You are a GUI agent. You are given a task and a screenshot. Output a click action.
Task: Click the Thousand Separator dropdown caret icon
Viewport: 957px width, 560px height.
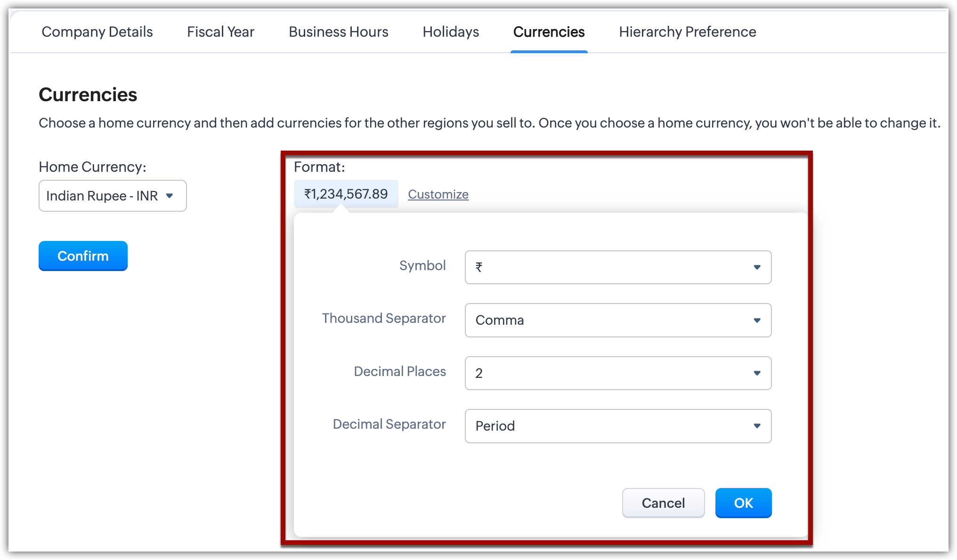click(x=757, y=320)
